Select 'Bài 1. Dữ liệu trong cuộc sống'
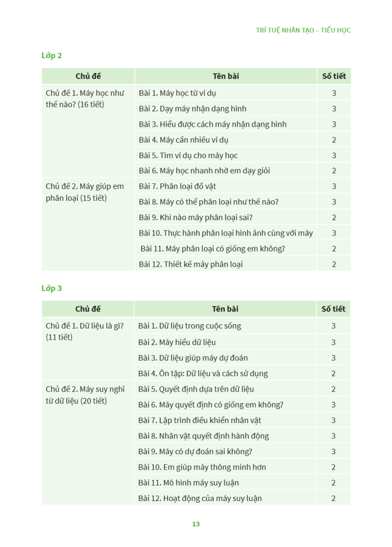Screen dimensions: 392x547 click(x=190, y=326)
